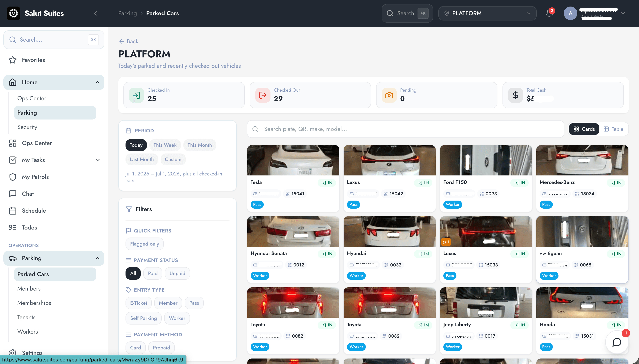Filter by Card payment method

point(136,348)
